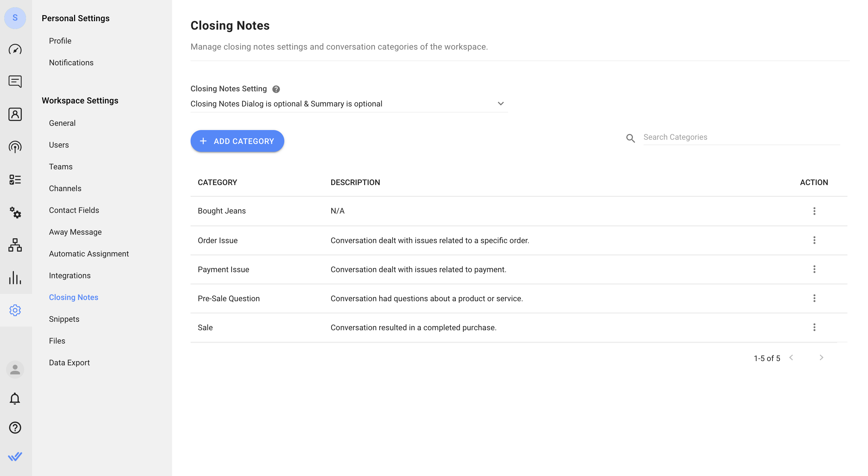Open Channels settings
The height and width of the screenshot is (476, 868).
65,188
